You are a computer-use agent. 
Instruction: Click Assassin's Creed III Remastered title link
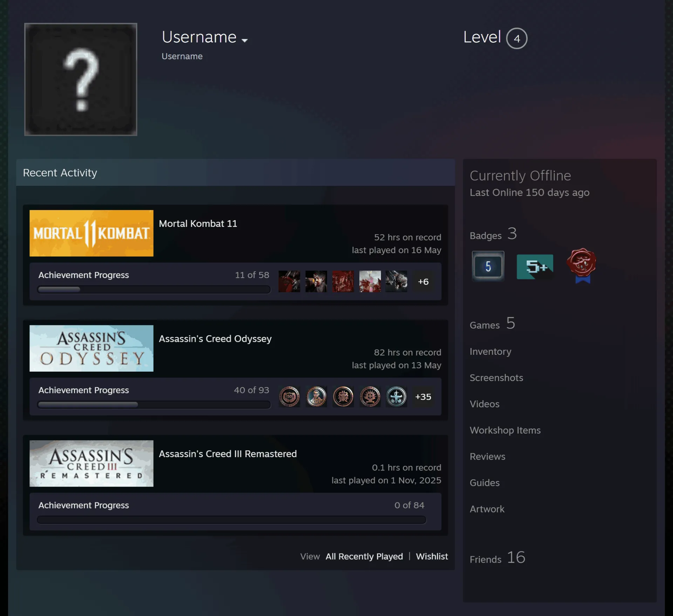click(x=228, y=454)
